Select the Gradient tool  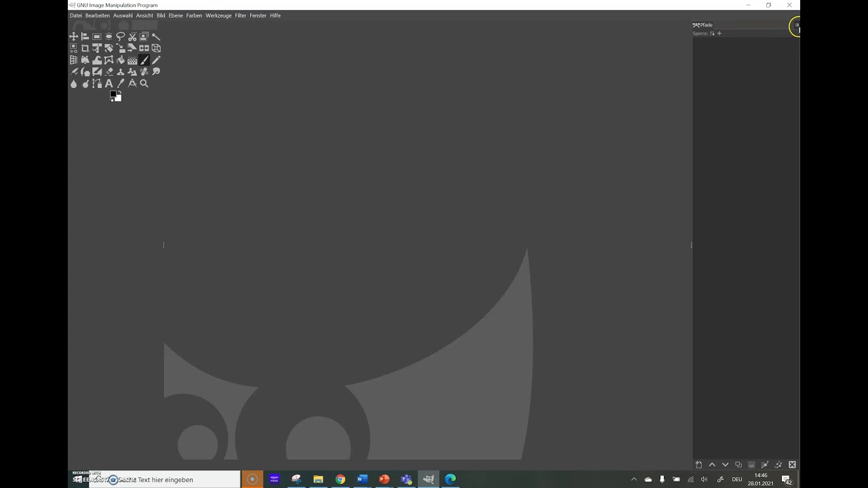click(x=132, y=60)
